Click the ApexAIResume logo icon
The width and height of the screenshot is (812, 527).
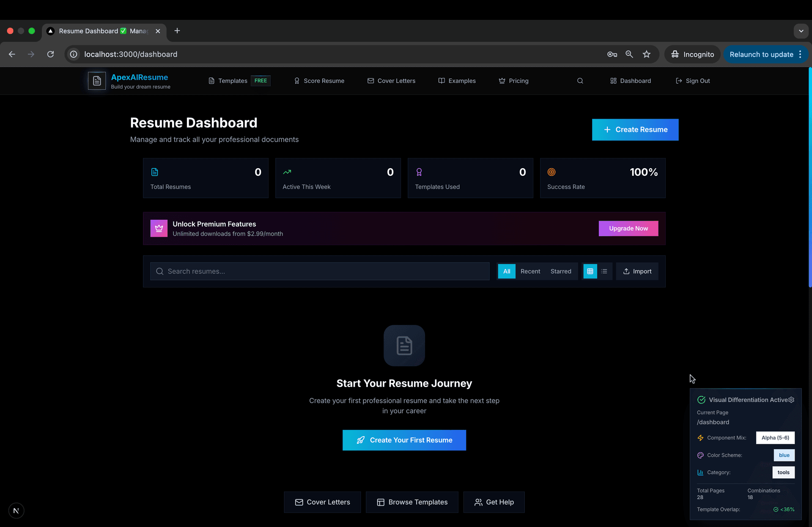[x=97, y=81]
